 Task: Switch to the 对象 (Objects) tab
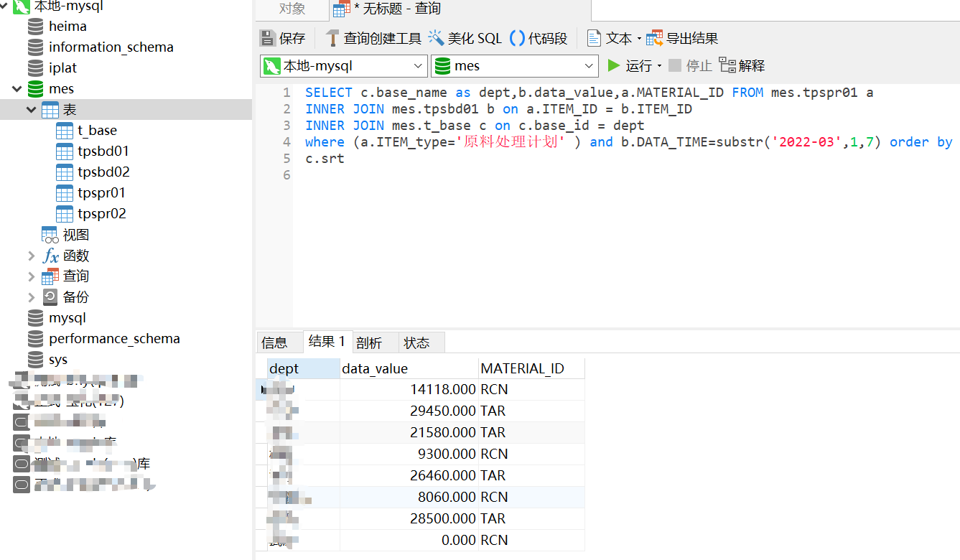coord(292,9)
